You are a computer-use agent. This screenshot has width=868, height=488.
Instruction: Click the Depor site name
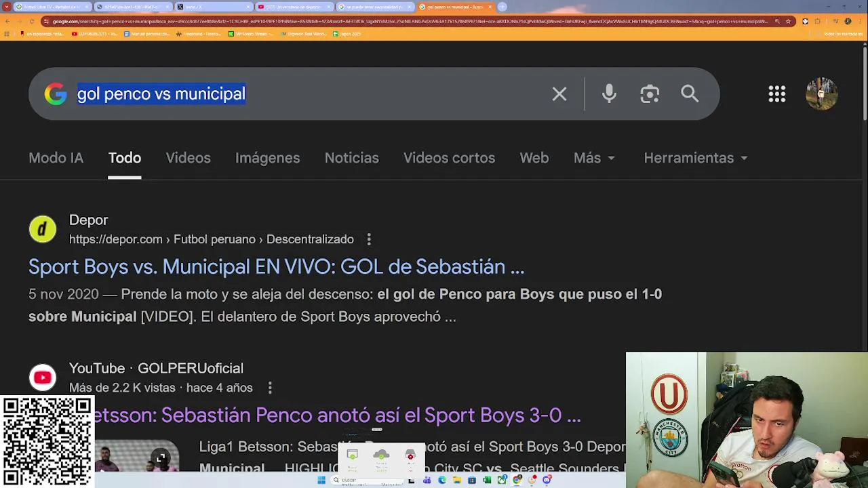[88, 220]
